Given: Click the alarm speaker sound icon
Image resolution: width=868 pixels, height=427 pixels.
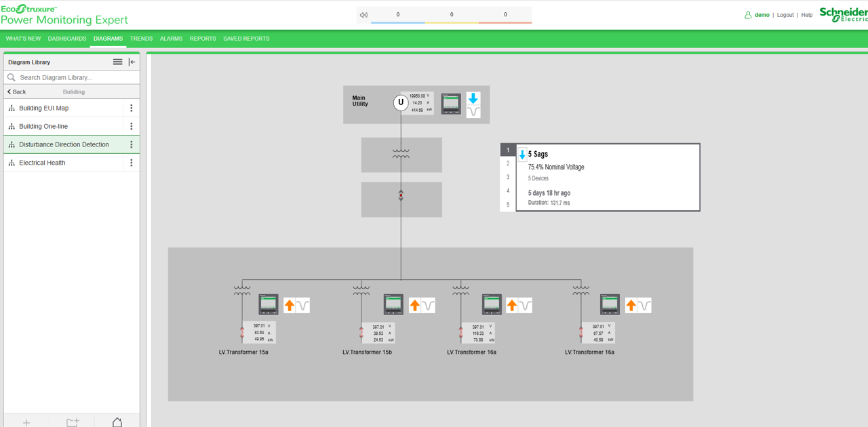Looking at the screenshot, I should point(364,15).
